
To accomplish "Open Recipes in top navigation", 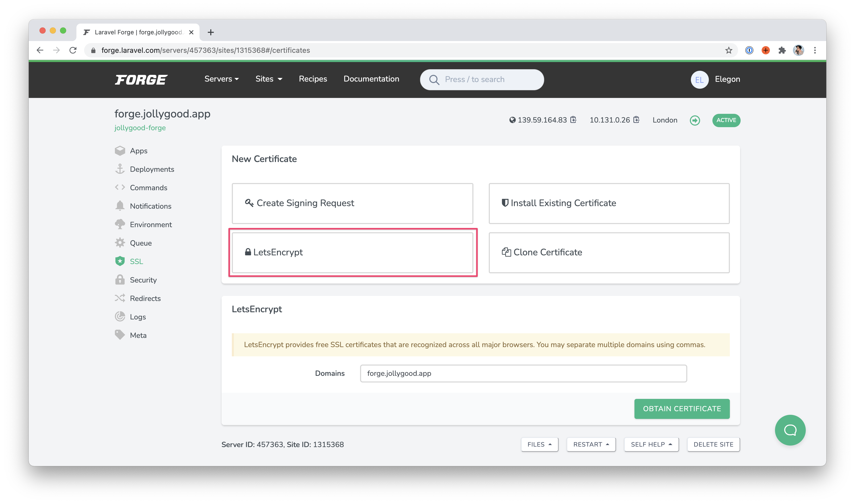I will pyautogui.click(x=313, y=79).
